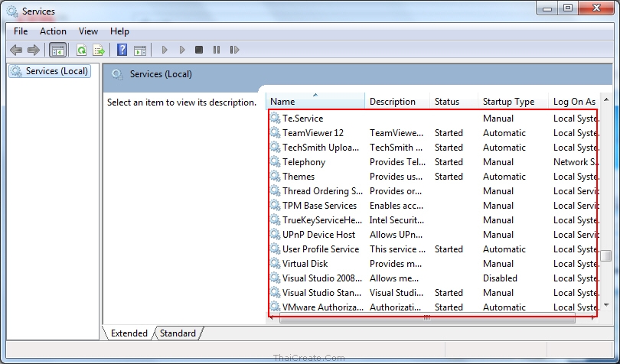620x364 pixels.
Task: Select Services (Local) in the console tree
Action: pos(57,71)
